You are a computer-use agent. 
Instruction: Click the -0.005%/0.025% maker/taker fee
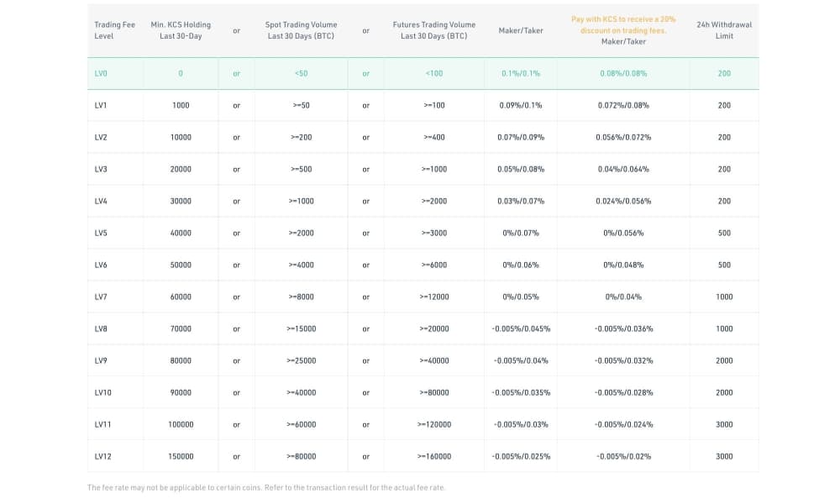(521, 456)
